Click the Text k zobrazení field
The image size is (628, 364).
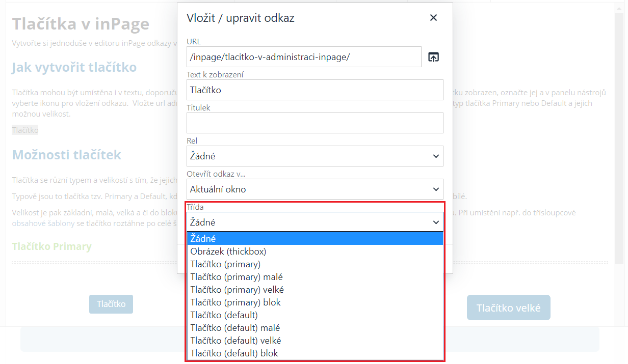pyautogui.click(x=315, y=90)
